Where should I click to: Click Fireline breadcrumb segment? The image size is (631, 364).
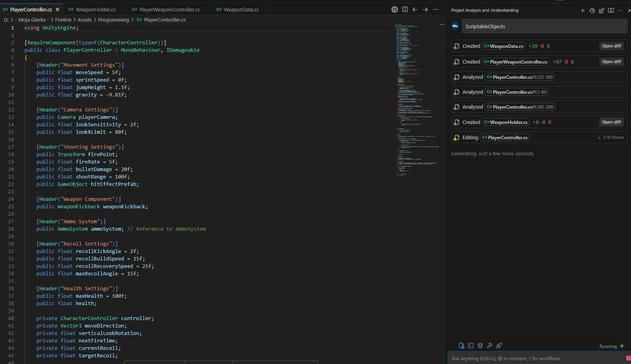point(63,20)
